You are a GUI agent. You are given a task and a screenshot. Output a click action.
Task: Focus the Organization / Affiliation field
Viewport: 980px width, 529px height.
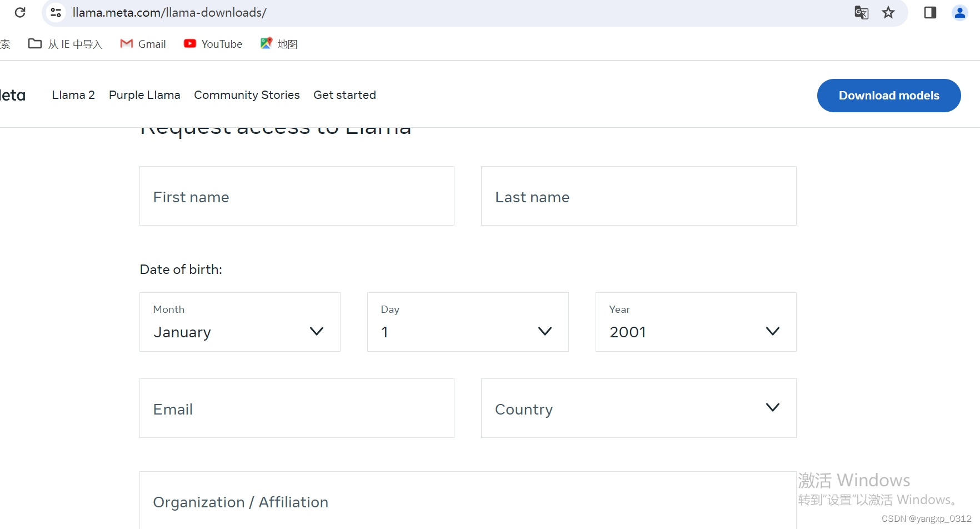pos(468,500)
